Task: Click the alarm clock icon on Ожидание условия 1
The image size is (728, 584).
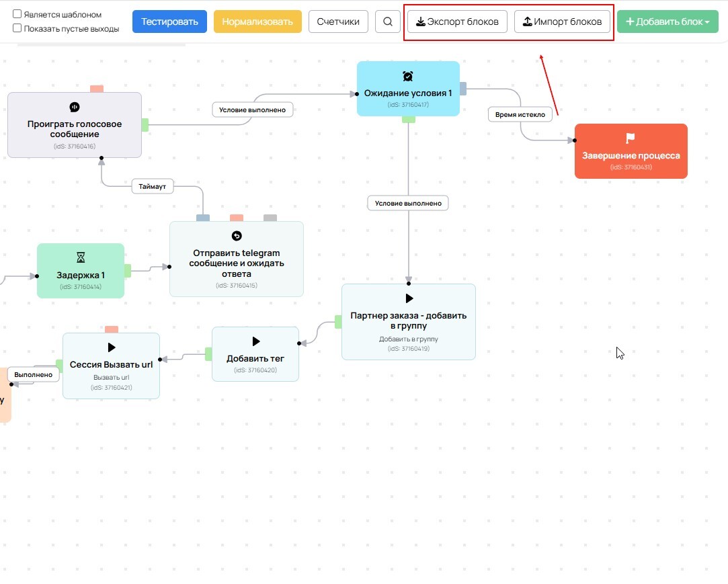Action: pyautogui.click(x=408, y=76)
